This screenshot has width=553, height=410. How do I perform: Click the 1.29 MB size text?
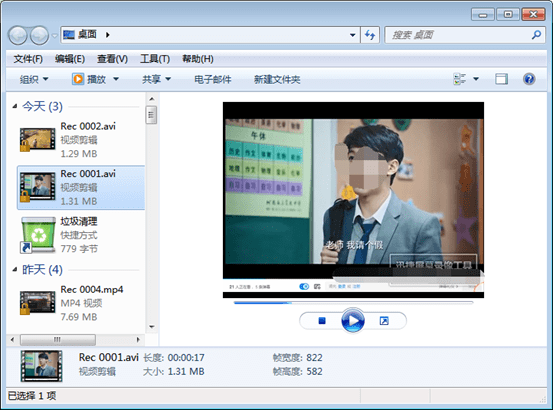[79, 154]
